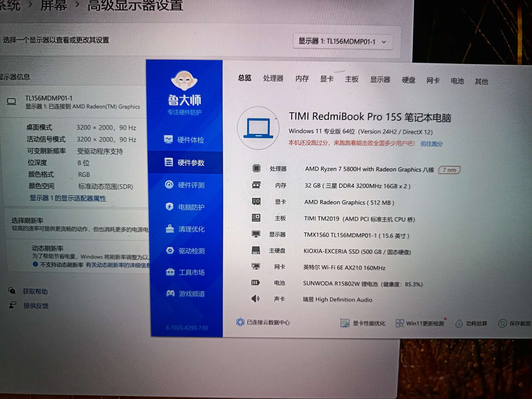The width and height of the screenshot is (532, 399).
Task: Click the 6.1025.4290.730 version number
Action: click(187, 328)
